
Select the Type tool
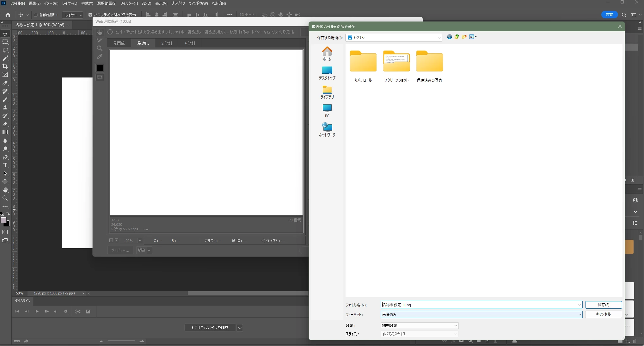point(5,165)
